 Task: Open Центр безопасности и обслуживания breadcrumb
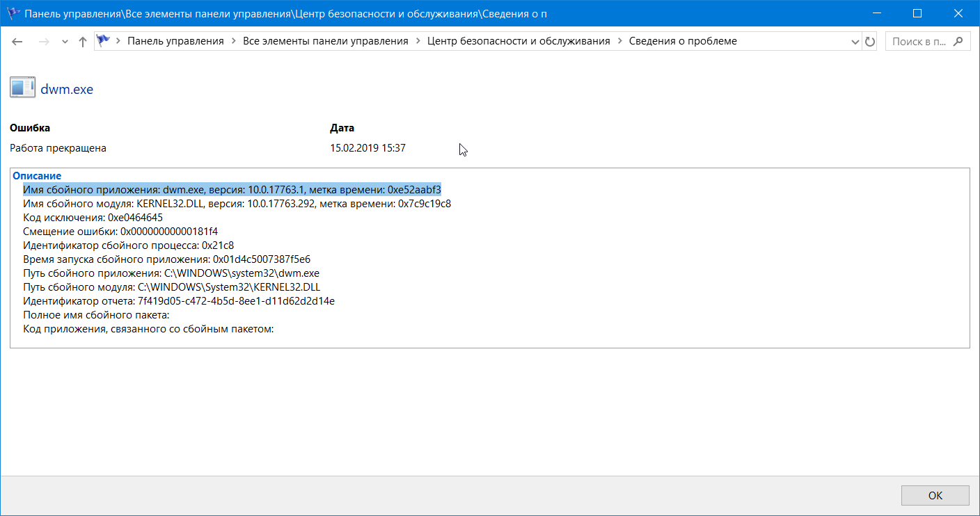[519, 41]
